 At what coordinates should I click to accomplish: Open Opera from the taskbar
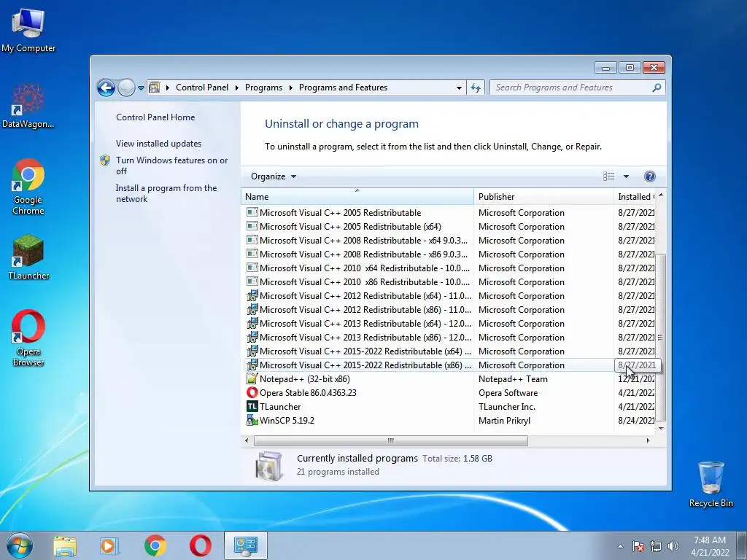coord(201,546)
